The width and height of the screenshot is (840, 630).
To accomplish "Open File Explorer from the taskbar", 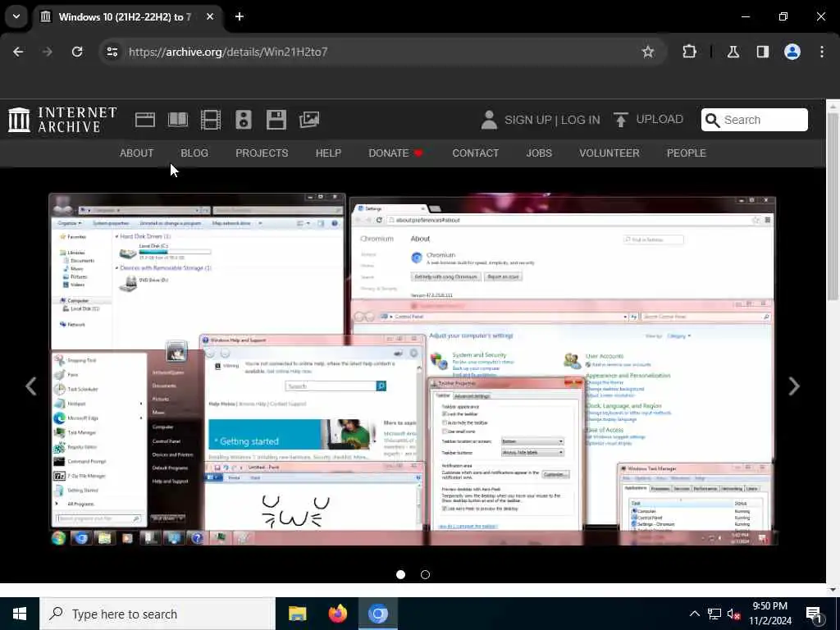I will [x=297, y=614].
